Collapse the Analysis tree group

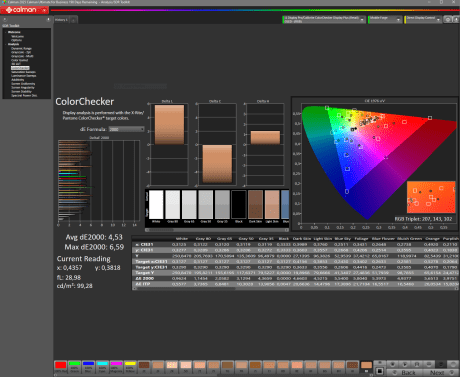coord(6,44)
